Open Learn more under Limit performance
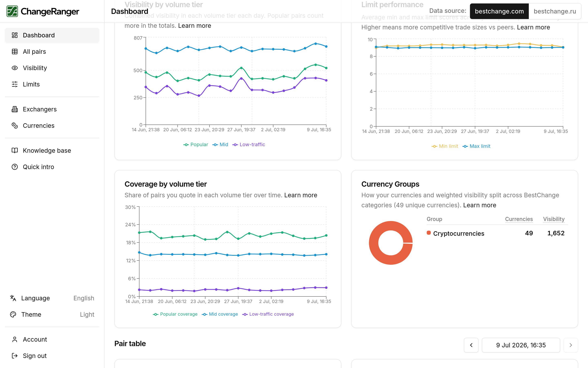 click(x=533, y=27)
